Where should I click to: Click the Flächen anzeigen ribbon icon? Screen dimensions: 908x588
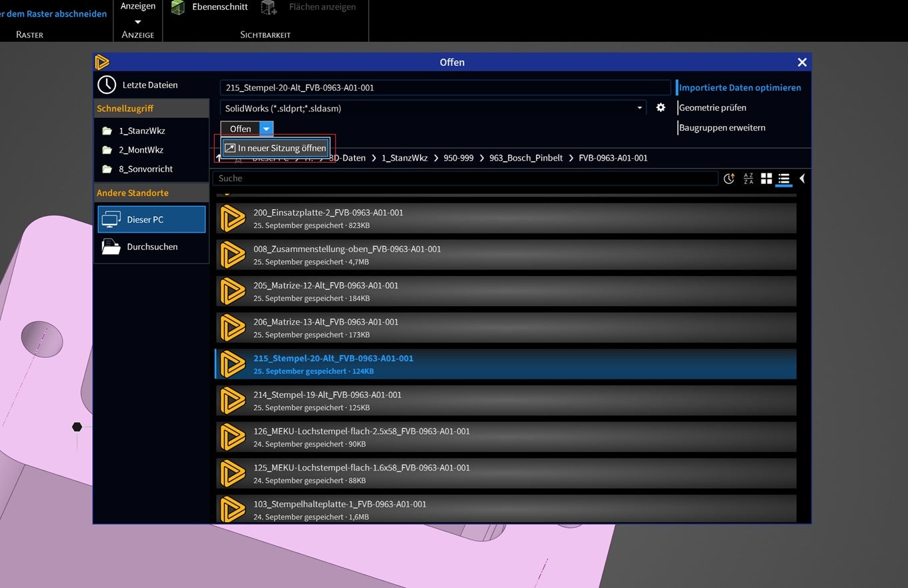click(x=269, y=7)
